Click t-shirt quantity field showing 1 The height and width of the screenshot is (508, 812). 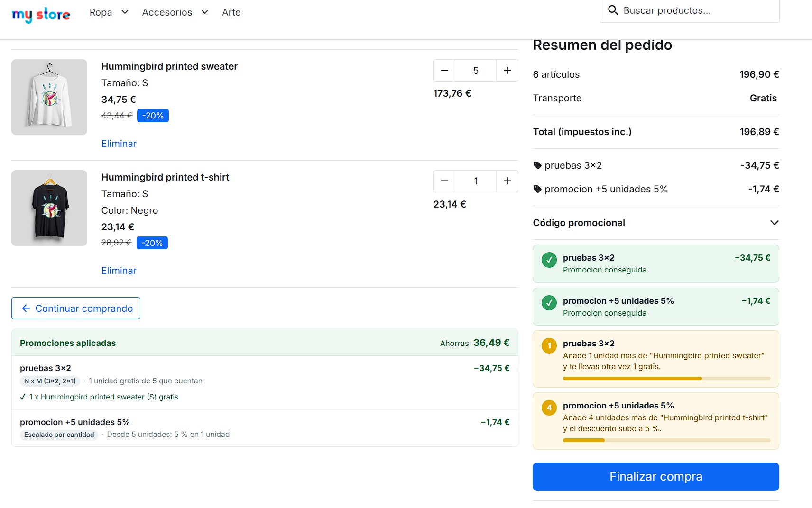pos(476,181)
